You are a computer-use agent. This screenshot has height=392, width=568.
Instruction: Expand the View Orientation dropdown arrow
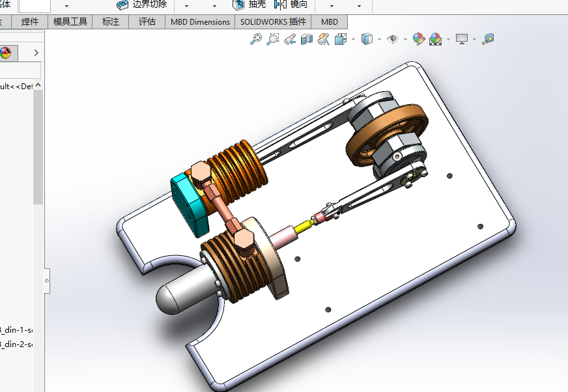353,39
